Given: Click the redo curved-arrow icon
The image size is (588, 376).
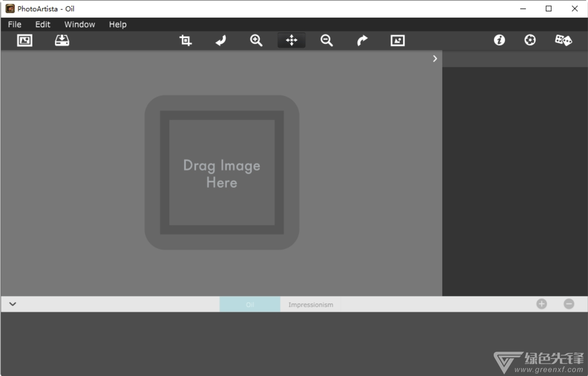Looking at the screenshot, I should pos(362,41).
